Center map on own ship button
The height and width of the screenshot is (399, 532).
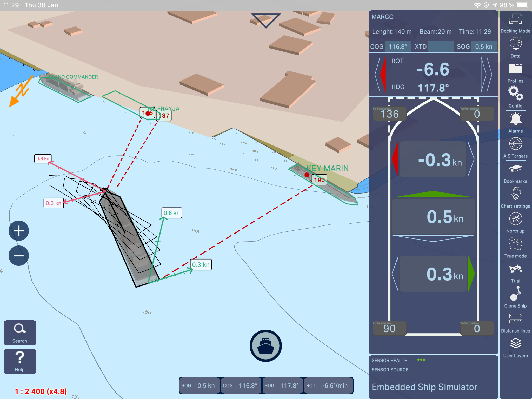coord(265,346)
